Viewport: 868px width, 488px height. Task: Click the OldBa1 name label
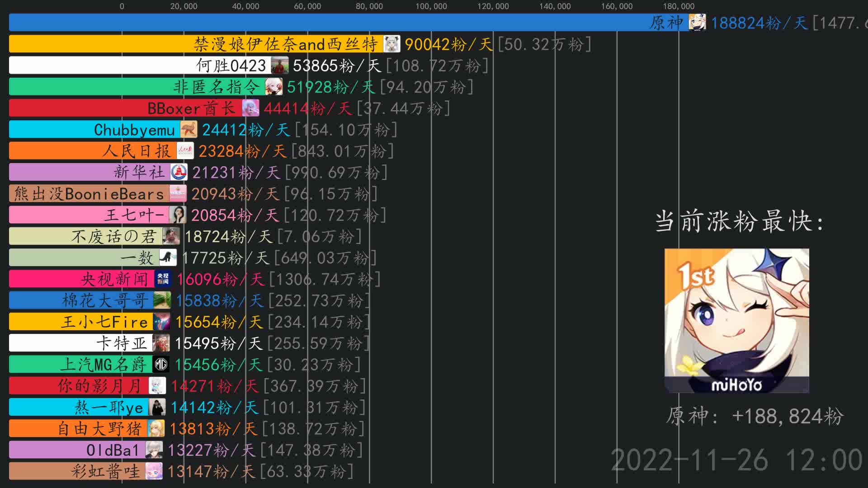click(113, 450)
